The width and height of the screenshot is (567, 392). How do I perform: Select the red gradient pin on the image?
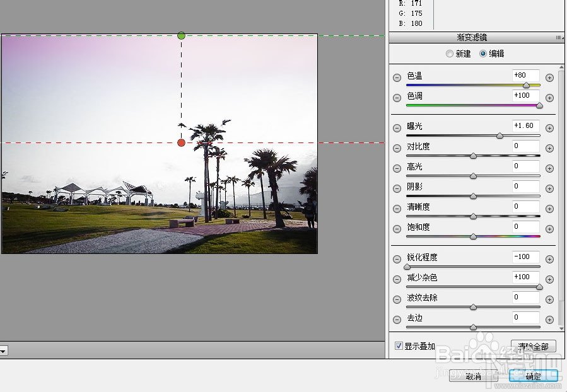click(182, 142)
